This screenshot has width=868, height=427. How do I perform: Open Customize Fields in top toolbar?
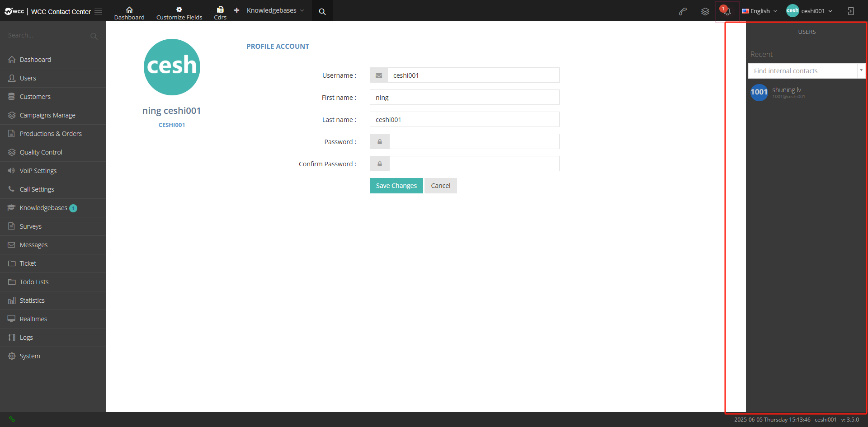tap(179, 13)
